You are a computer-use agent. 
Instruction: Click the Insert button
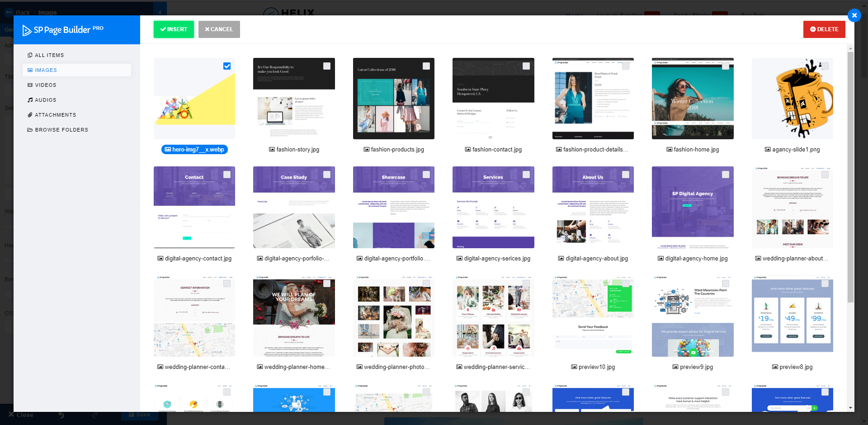pyautogui.click(x=174, y=29)
